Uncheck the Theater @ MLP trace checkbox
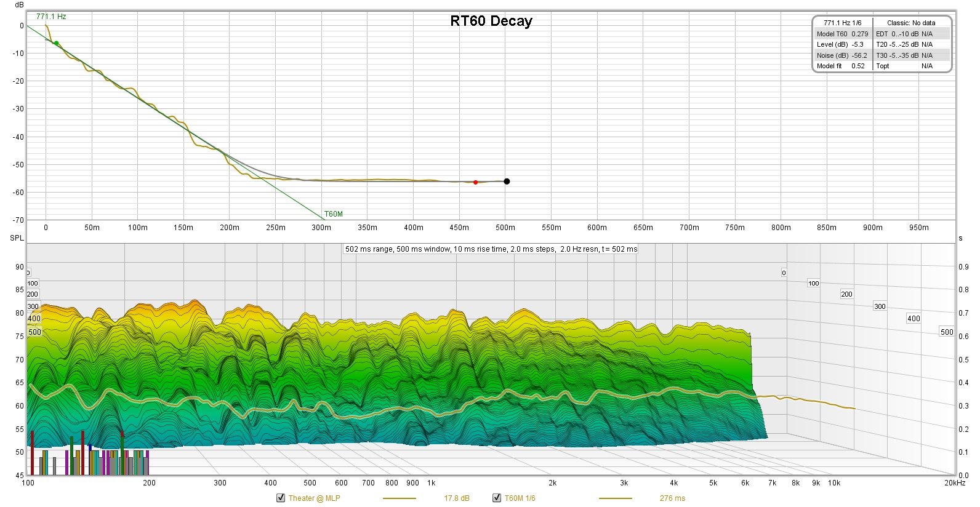 281,498
